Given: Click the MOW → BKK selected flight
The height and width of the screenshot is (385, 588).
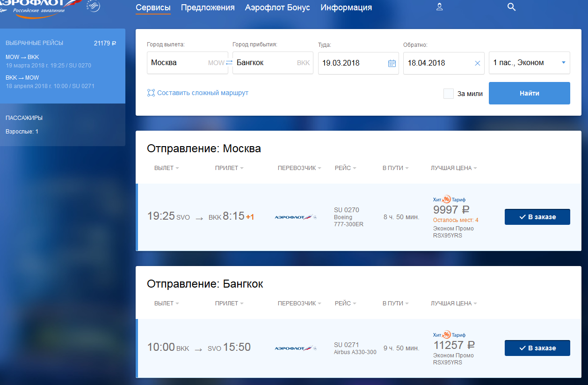Looking at the screenshot, I should [48, 61].
